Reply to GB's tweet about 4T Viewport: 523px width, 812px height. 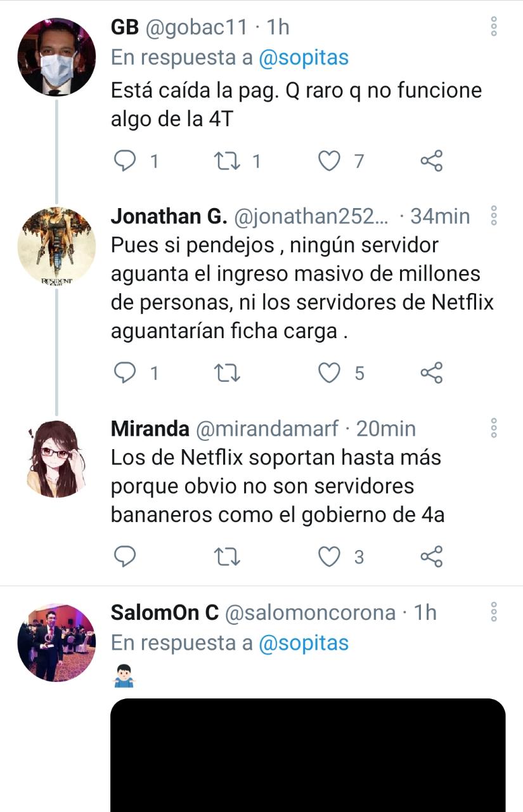click(125, 162)
